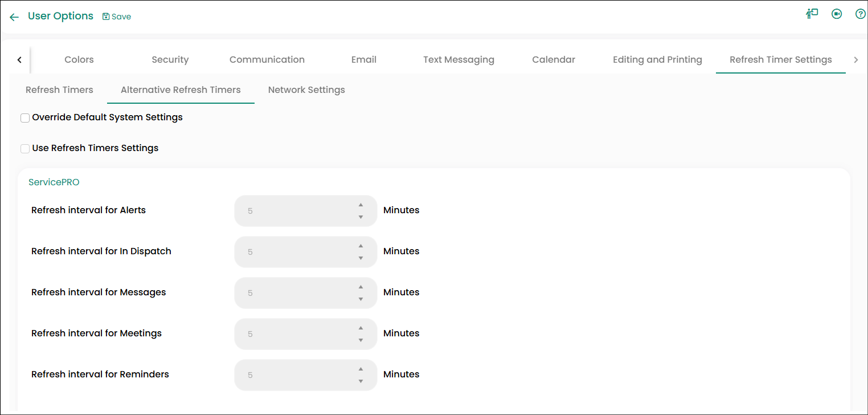The image size is (868, 415).
Task: Increase the Messages refresh interval
Action: tap(361, 287)
